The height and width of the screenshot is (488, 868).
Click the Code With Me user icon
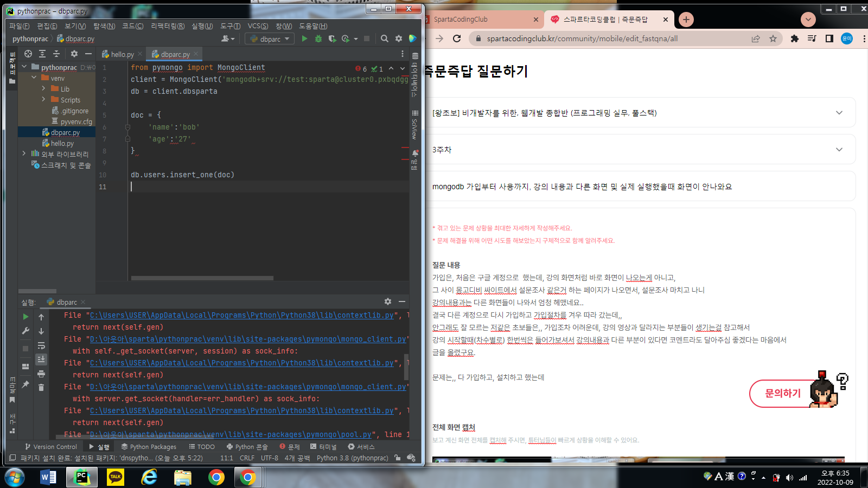pos(227,39)
